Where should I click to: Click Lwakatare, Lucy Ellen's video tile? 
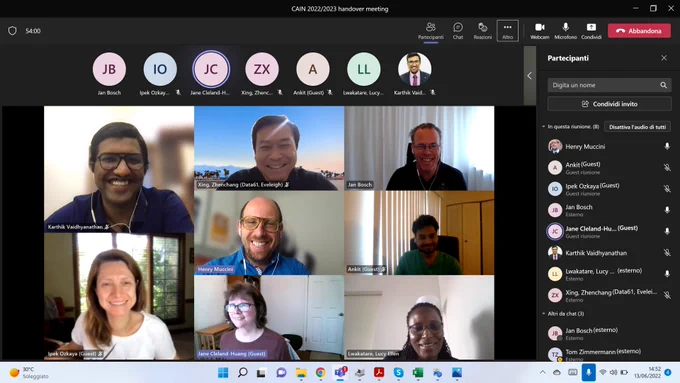419,318
